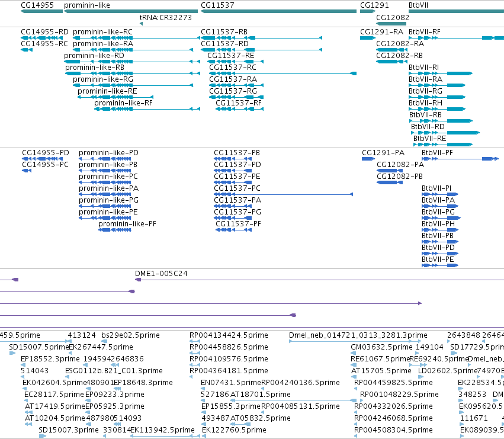Image resolution: width=504 pixels, height=439 pixels.
Task: Open protein BtbVII-PE
Action: point(438,259)
